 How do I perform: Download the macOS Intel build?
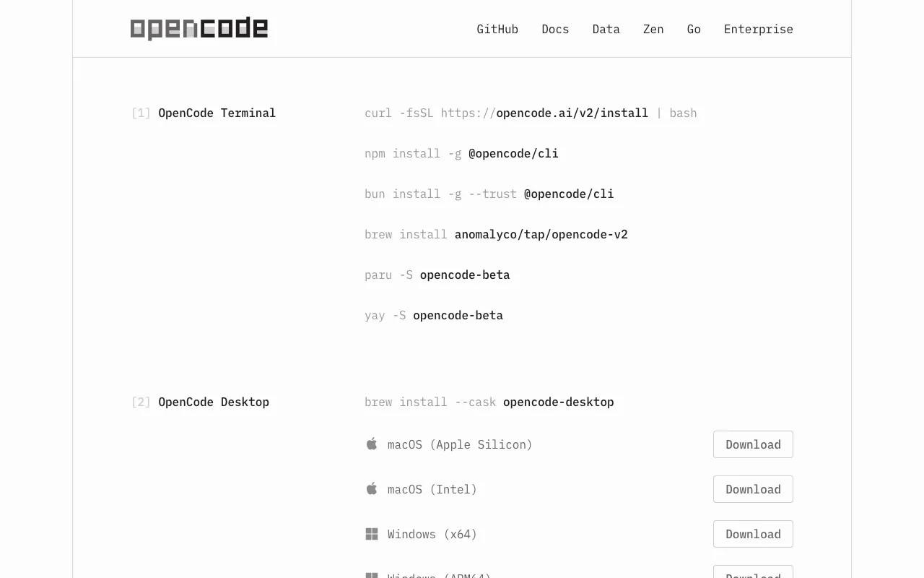coord(753,489)
